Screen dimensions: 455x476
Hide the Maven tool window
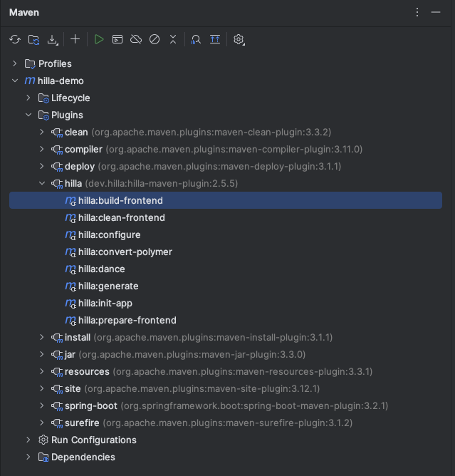(436, 12)
